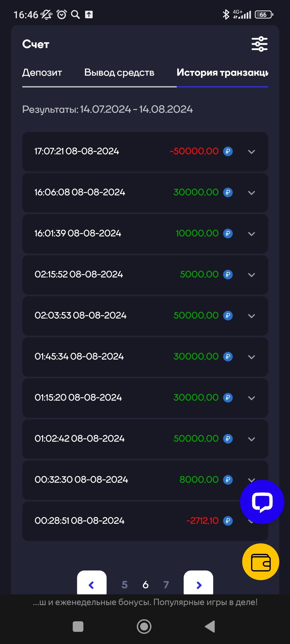
Task: Expand the 02:15:52 transaction of 5000,00
Action: (251, 275)
